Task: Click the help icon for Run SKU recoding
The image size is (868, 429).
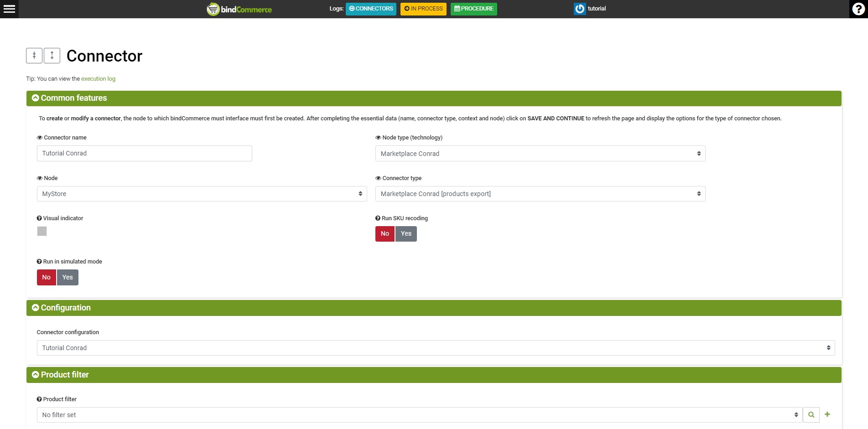Action: click(x=378, y=218)
